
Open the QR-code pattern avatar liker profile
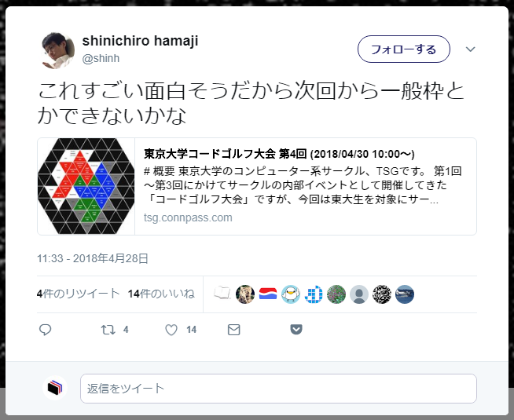tap(382, 294)
